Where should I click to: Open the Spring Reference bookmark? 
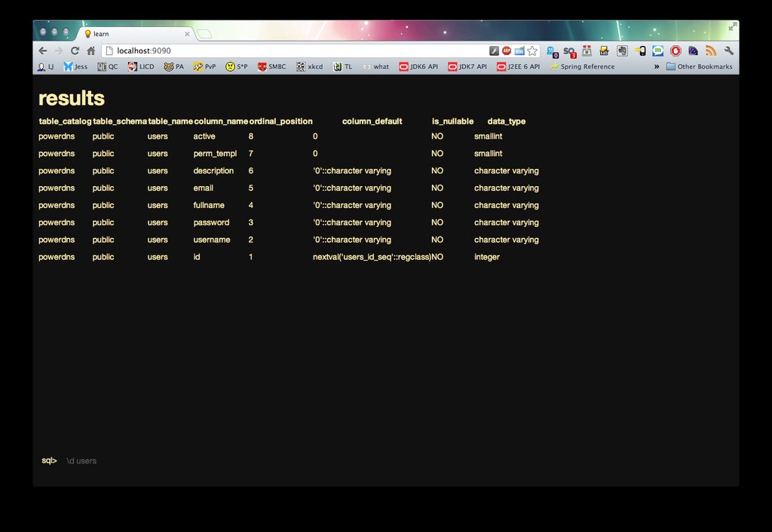click(x=583, y=66)
